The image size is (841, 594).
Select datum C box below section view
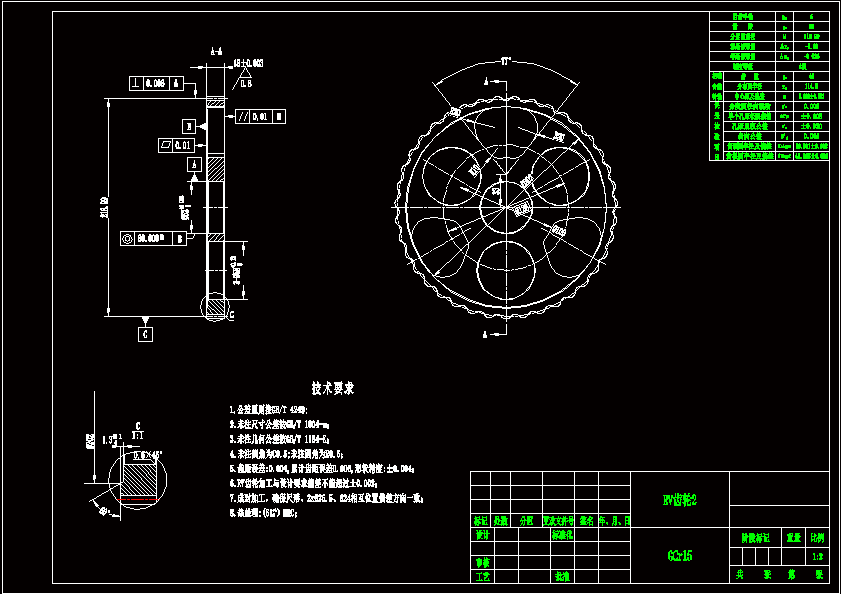click(145, 334)
